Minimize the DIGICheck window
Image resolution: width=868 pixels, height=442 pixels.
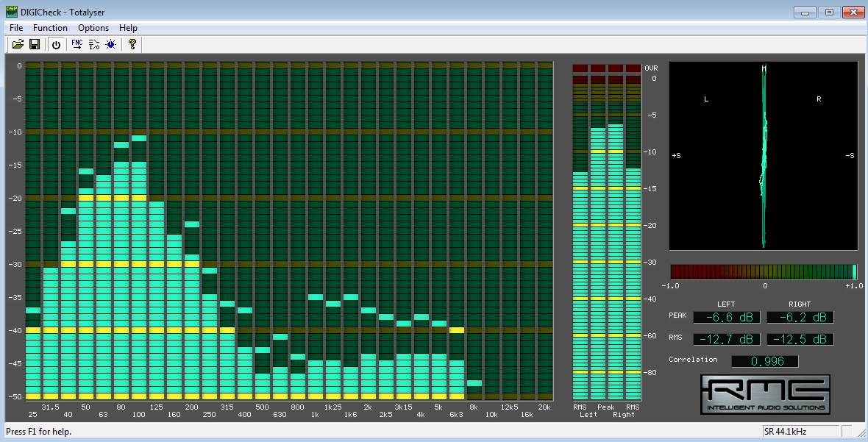pos(805,13)
